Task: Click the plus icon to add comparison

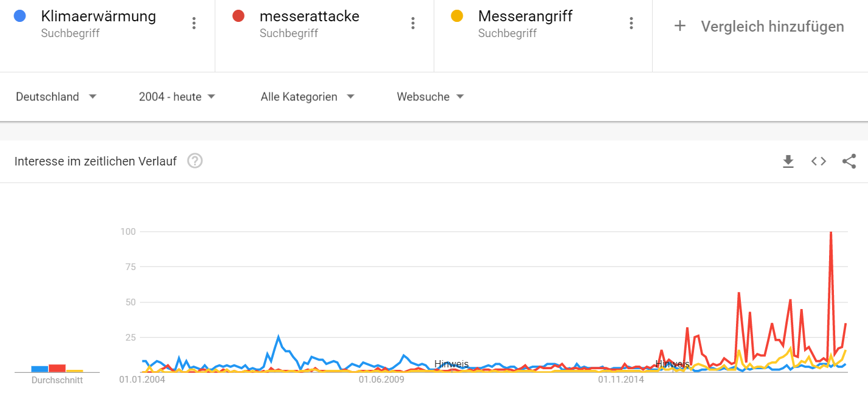Action: [x=680, y=26]
